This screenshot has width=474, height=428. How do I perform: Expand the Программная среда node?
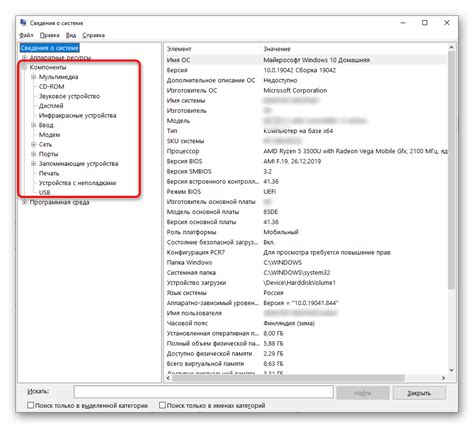24,202
